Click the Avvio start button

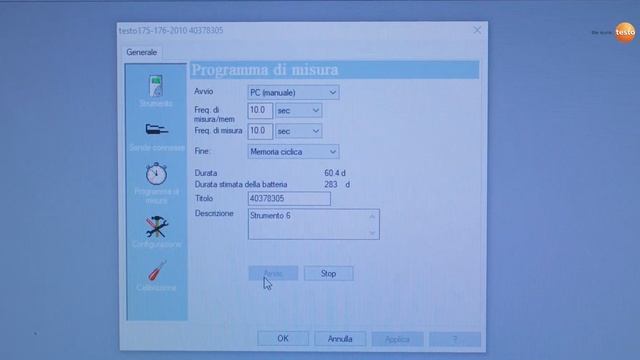click(x=273, y=273)
